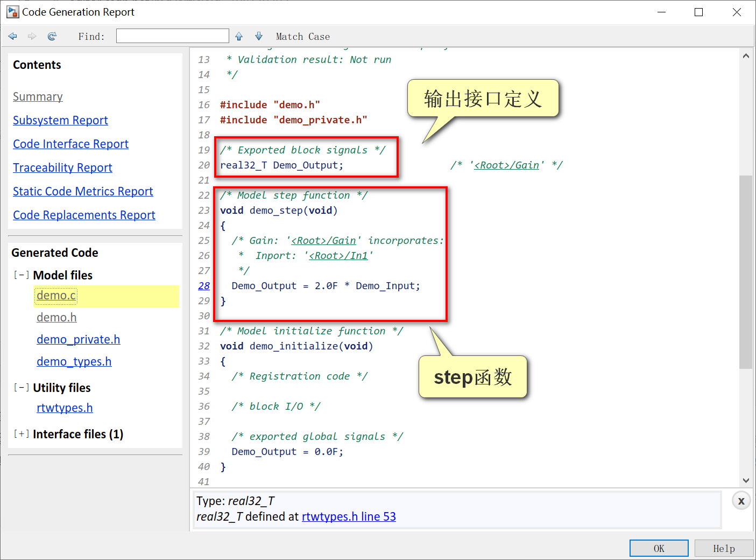The width and height of the screenshot is (756, 560).
Task: Click the <Root>/Gain link on line 20
Action: click(507, 165)
